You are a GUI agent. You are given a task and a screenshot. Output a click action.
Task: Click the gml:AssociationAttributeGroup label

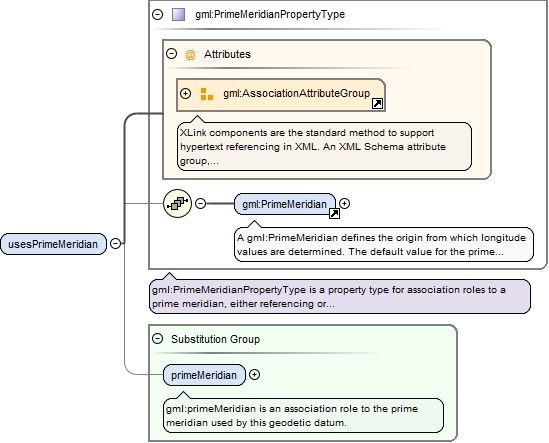point(297,94)
